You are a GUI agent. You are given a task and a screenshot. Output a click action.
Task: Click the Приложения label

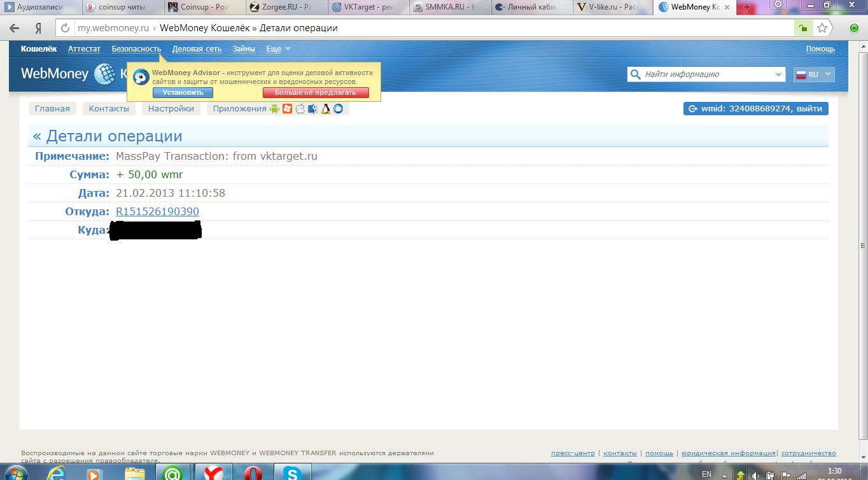click(x=240, y=109)
